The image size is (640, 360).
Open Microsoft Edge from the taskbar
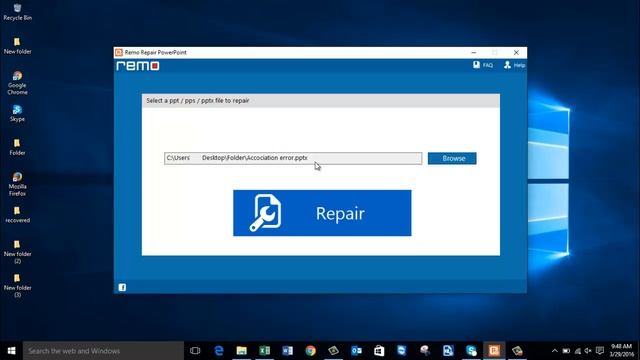(x=219, y=351)
